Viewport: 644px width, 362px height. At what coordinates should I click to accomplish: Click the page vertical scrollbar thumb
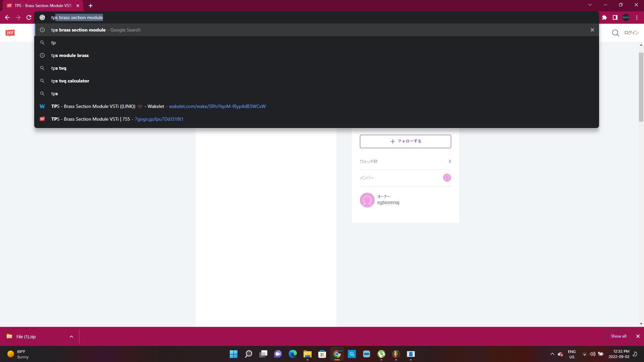pos(641,87)
